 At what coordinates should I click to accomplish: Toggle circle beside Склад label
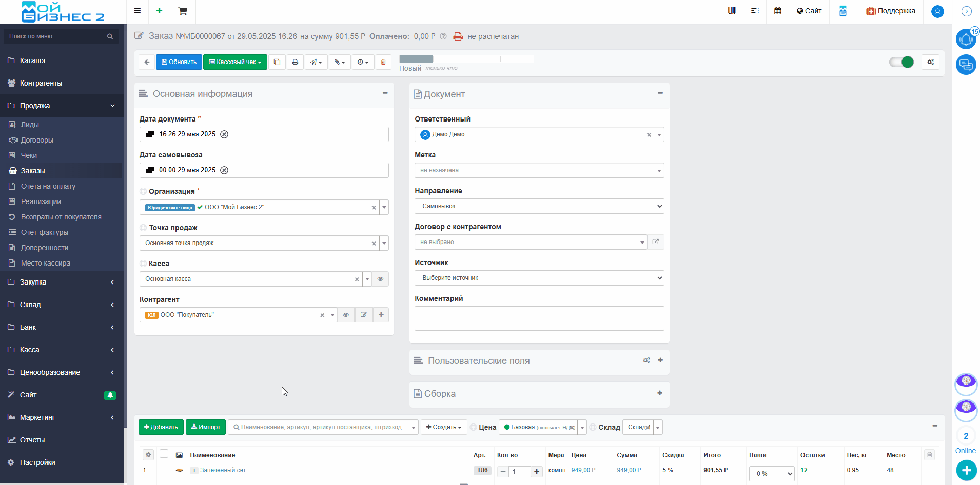click(593, 427)
